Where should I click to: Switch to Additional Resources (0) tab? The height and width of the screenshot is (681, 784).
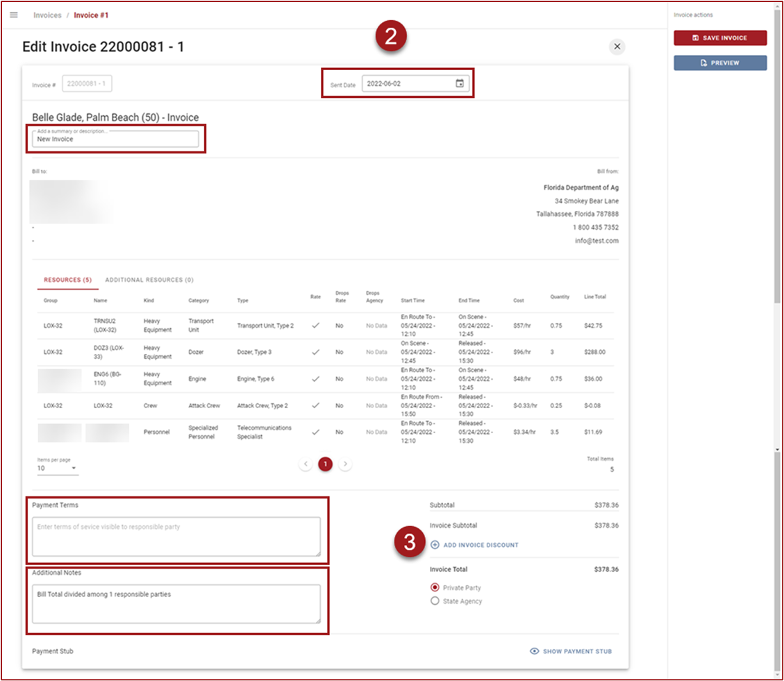149,280
